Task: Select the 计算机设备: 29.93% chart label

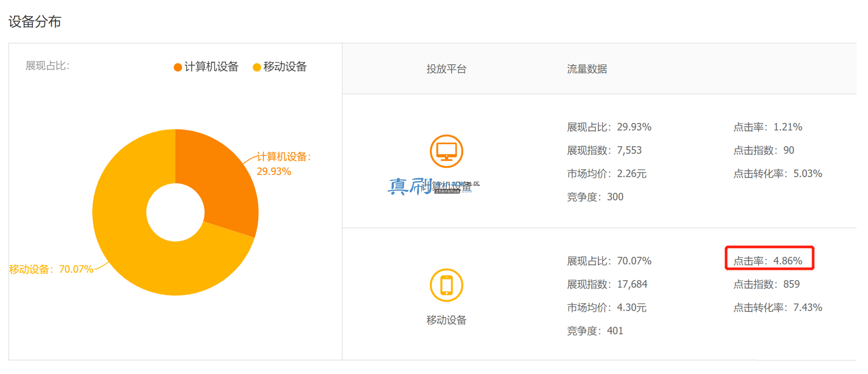Action: (283, 164)
